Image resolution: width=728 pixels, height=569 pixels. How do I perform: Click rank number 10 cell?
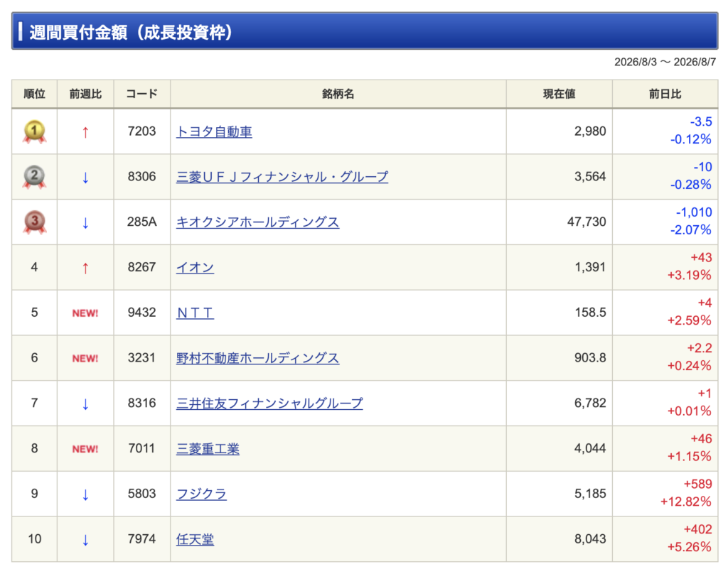[34, 539]
